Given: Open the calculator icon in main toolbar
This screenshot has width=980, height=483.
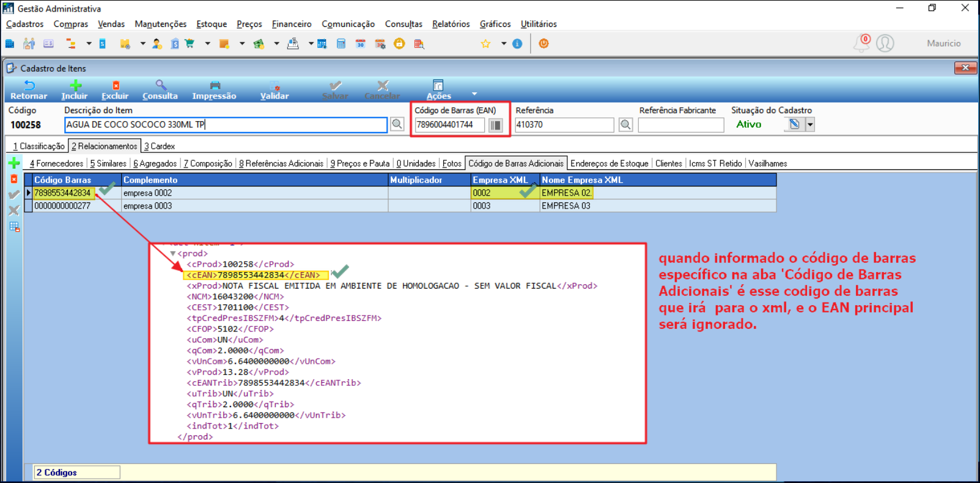Looking at the screenshot, I should pos(341,43).
